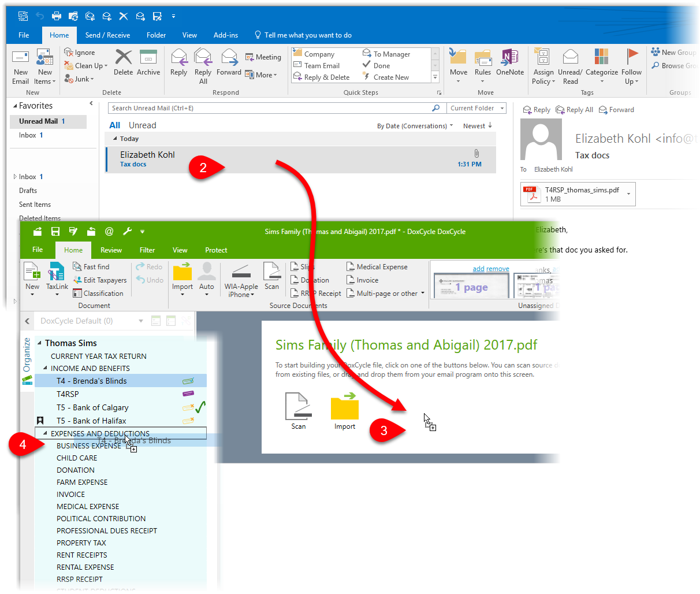The height and width of the screenshot is (594, 700).
Task: Click the yellow Import folder on DoxCycle start page
Action: [345, 411]
